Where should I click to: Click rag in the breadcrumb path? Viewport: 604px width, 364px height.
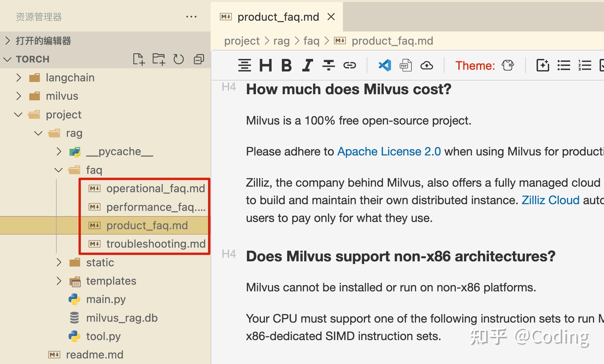pos(281,41)
